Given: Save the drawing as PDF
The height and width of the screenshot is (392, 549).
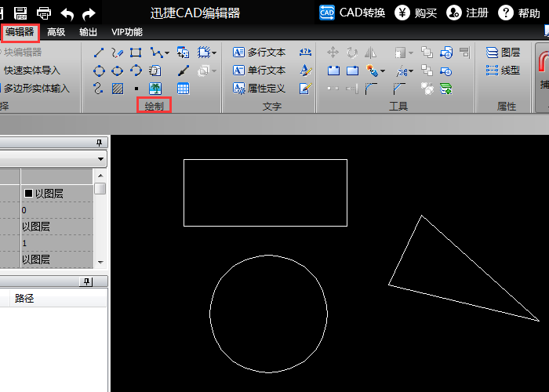Looking at the screenshot, I should pos(20,13).
